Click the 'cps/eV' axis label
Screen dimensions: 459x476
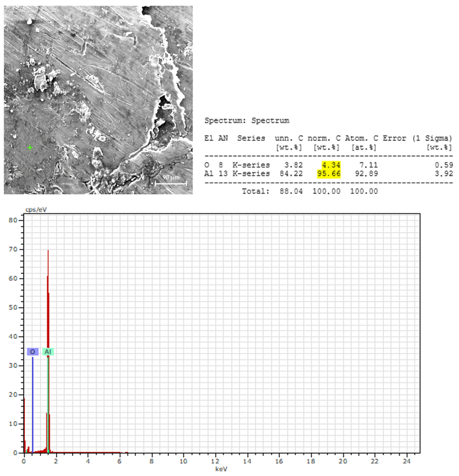coord(36,210)
